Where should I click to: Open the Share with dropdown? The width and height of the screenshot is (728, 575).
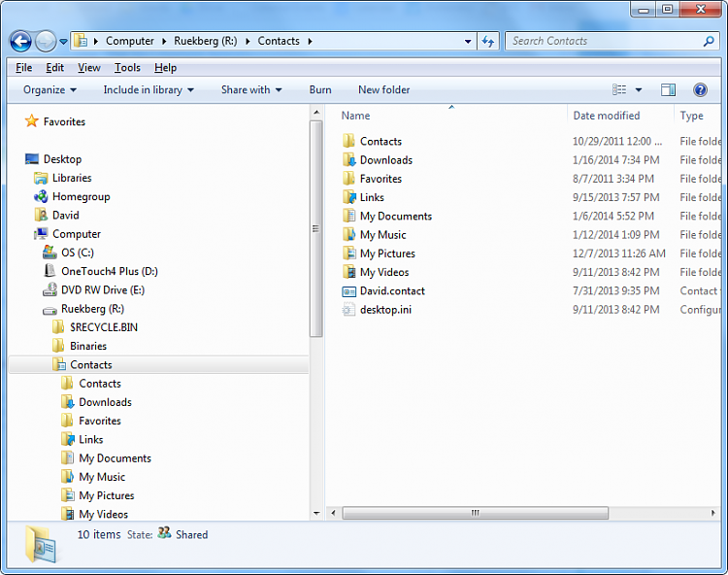tap(251, 89)
